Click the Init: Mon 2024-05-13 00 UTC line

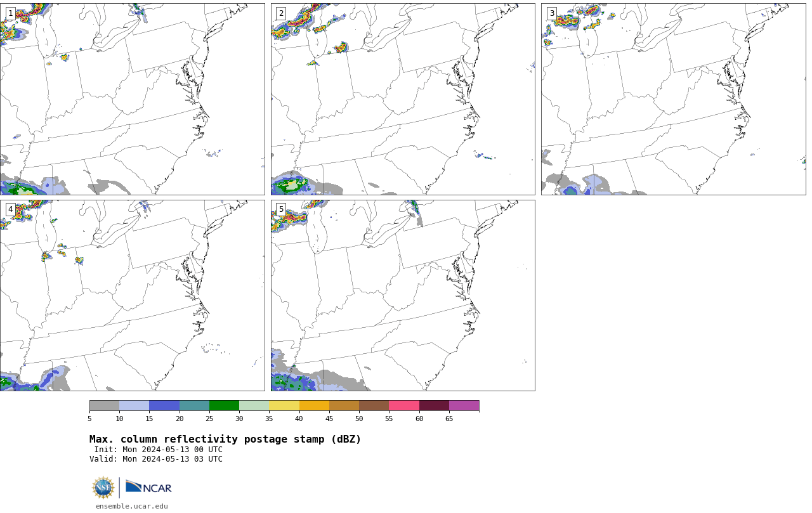pyautogui.click(x=159, y=450)
